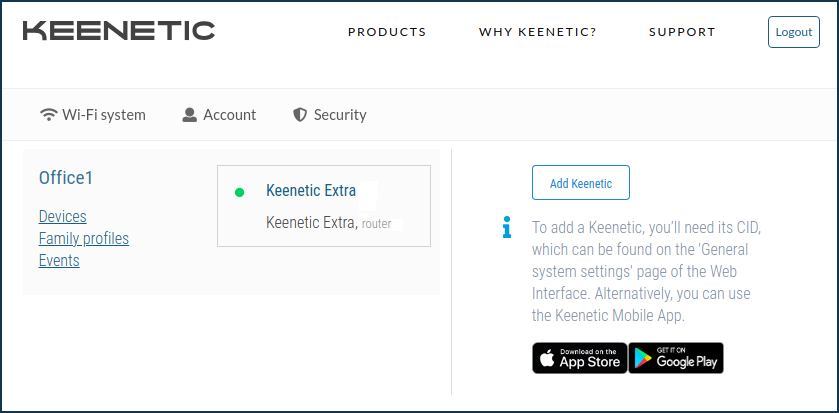This screenshot has height=413, width=839.
Task: Switch to the Account tab
Action: coord(219,114)
